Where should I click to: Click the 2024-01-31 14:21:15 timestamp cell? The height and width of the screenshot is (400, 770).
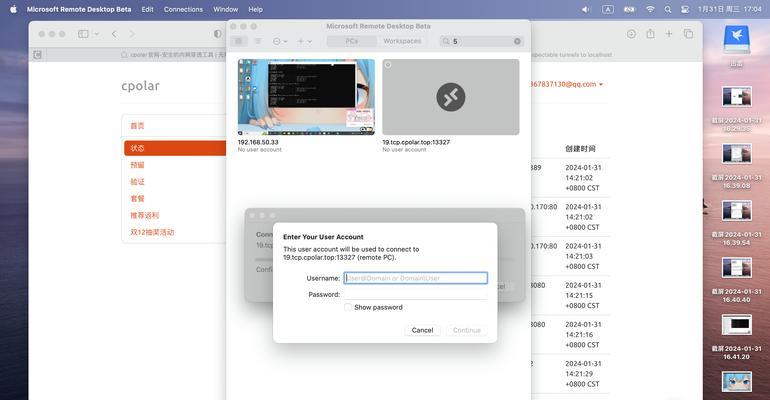582,295
